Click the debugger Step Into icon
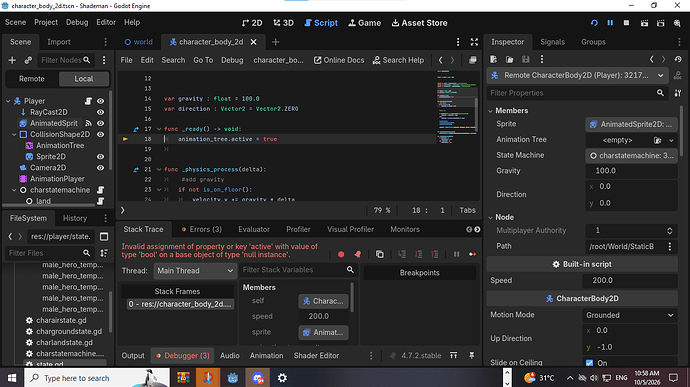690x387 pixels. (x=402, y=254)
